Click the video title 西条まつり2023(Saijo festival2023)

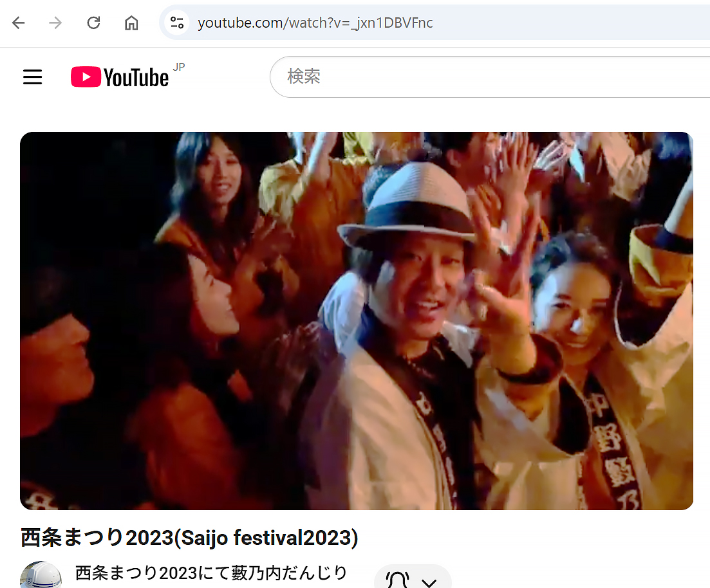(189, 537)
